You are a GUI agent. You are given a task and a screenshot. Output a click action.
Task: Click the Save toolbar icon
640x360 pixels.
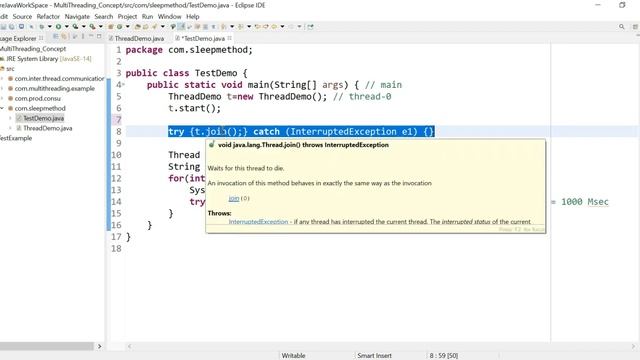click(3, 27)
